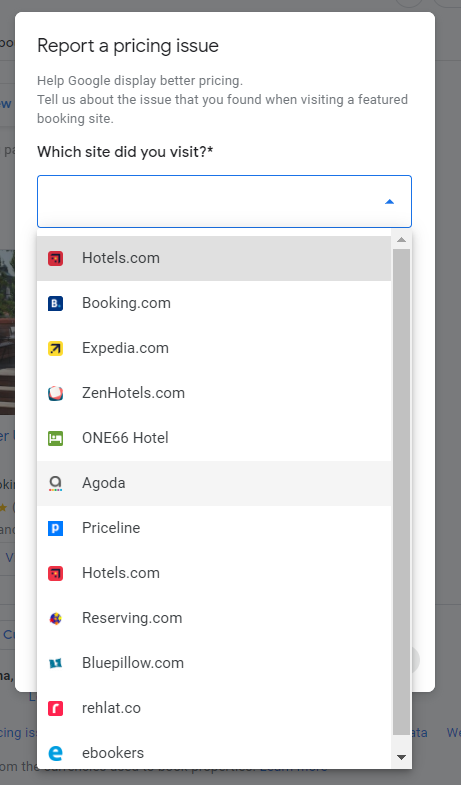The image size is (461, 785).
Task: Click the scrollbar down arrow in the list
Action: point(401,757)
